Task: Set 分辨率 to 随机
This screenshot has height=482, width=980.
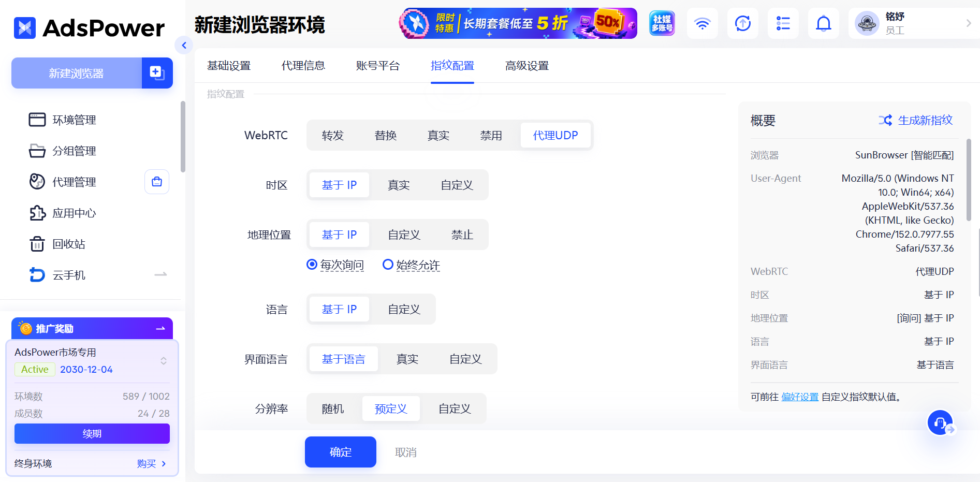Action: pyautogui.click(x=333, y=408)
